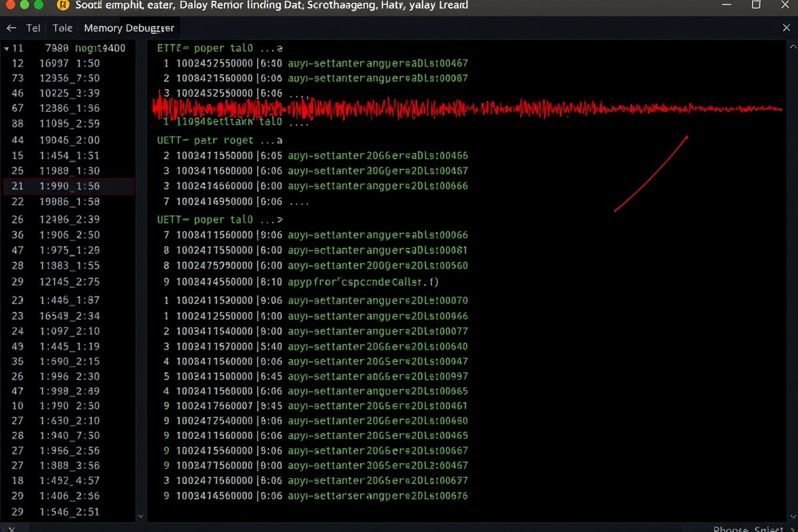Select the log line ending in 00077
This screenshot has height=532, width=798.
(315, 331)
